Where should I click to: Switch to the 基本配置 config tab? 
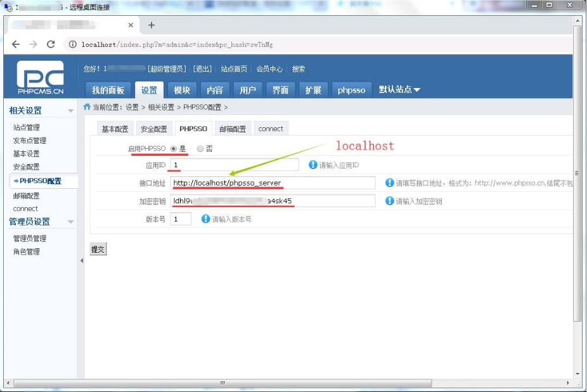pos(115,129)
